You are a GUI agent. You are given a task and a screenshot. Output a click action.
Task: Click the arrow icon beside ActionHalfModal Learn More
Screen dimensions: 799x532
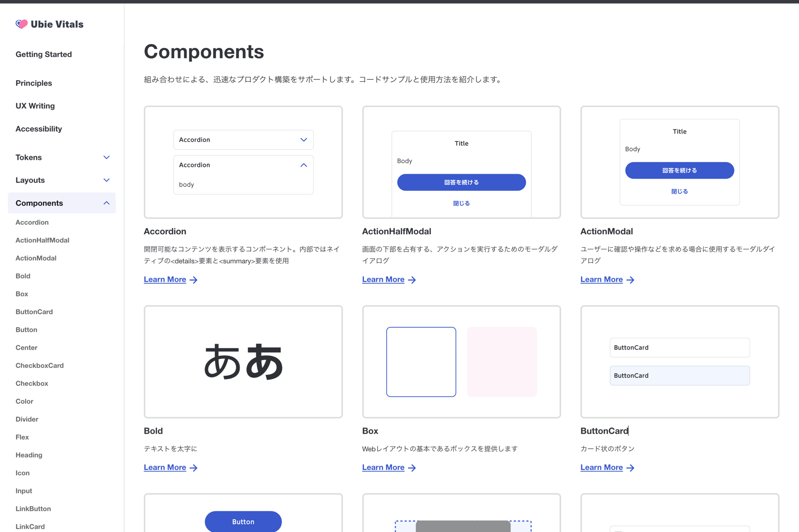point(412,280)
